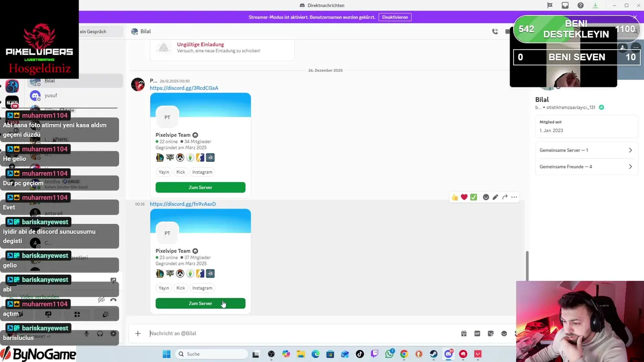644x362 pixels.
Task: Open user settings gear icon
Action: click(x=113, y=334)
